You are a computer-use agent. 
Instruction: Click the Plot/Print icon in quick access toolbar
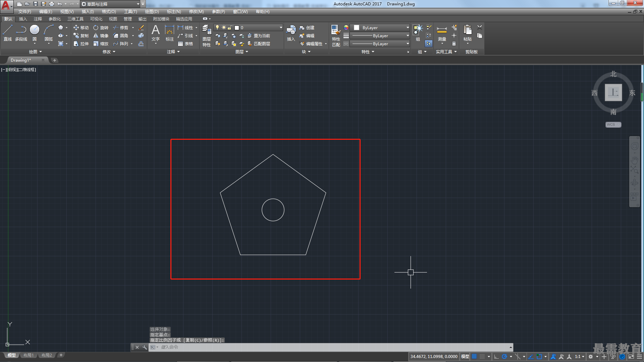tap(52, 4)
